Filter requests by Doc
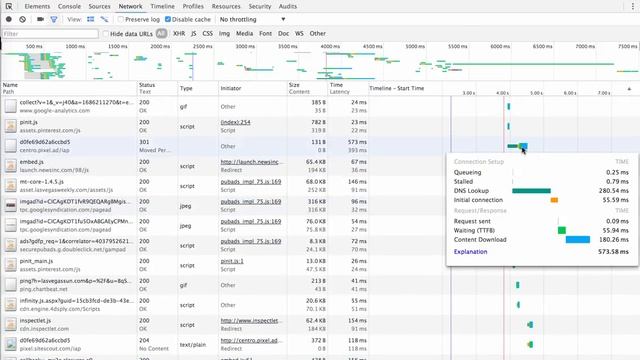This screenshot has height=360, width=640. point(283,33)
